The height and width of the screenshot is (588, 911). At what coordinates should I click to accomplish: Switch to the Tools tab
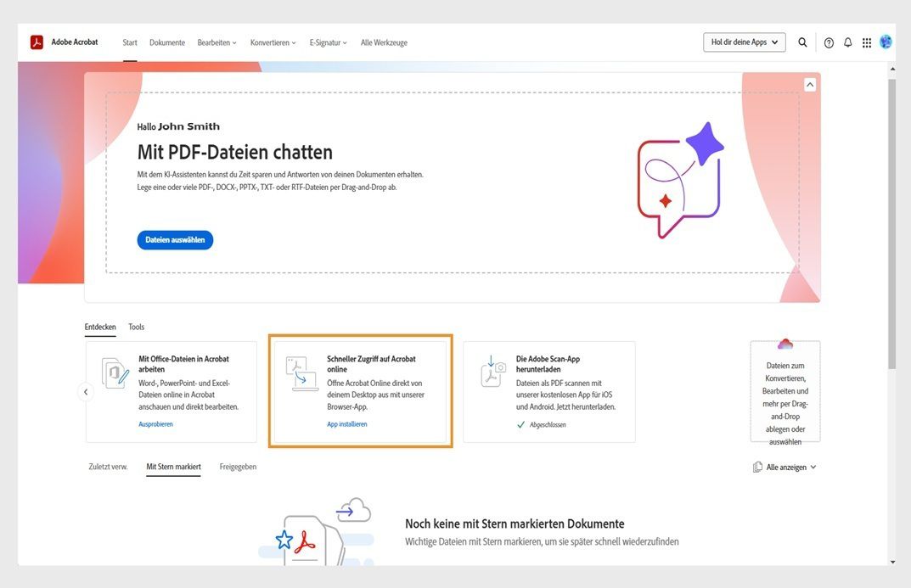pos(138,326)
